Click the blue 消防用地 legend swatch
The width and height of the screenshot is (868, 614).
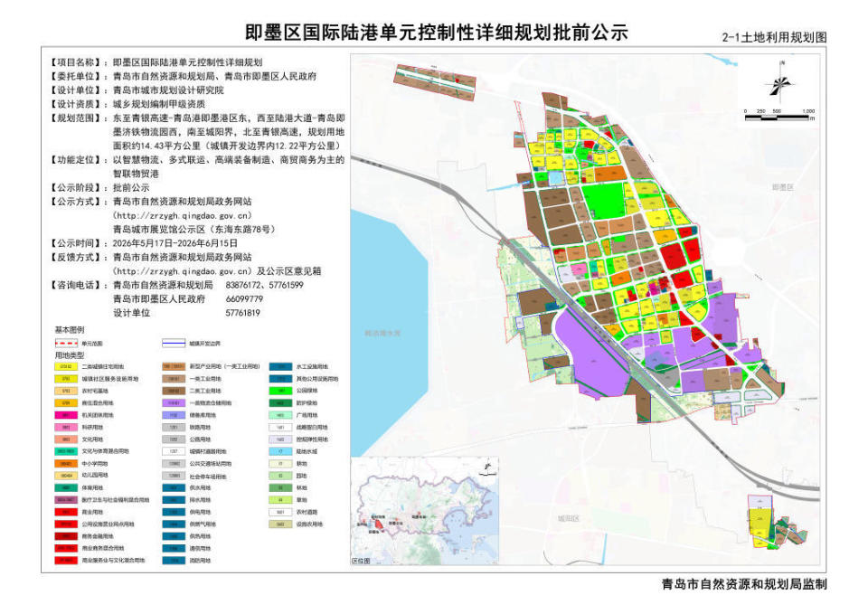click(174, 561)
